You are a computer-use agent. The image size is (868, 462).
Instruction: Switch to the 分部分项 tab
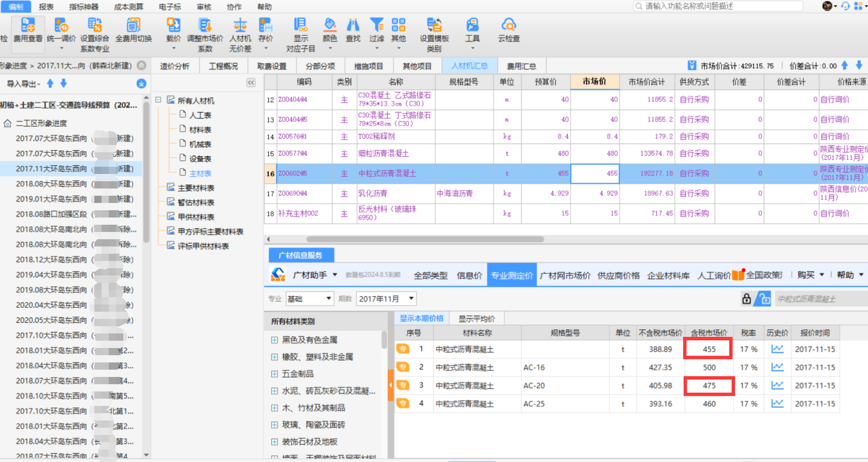point(320,66)
